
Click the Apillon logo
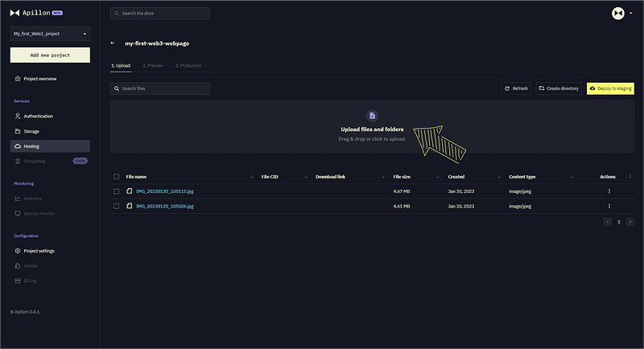(35, 13)
